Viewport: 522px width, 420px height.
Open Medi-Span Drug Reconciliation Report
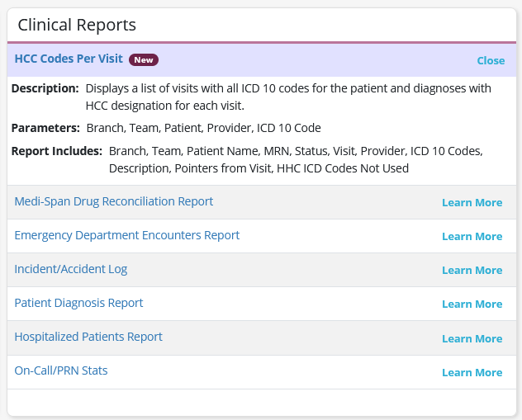click(x=114, y=201)
